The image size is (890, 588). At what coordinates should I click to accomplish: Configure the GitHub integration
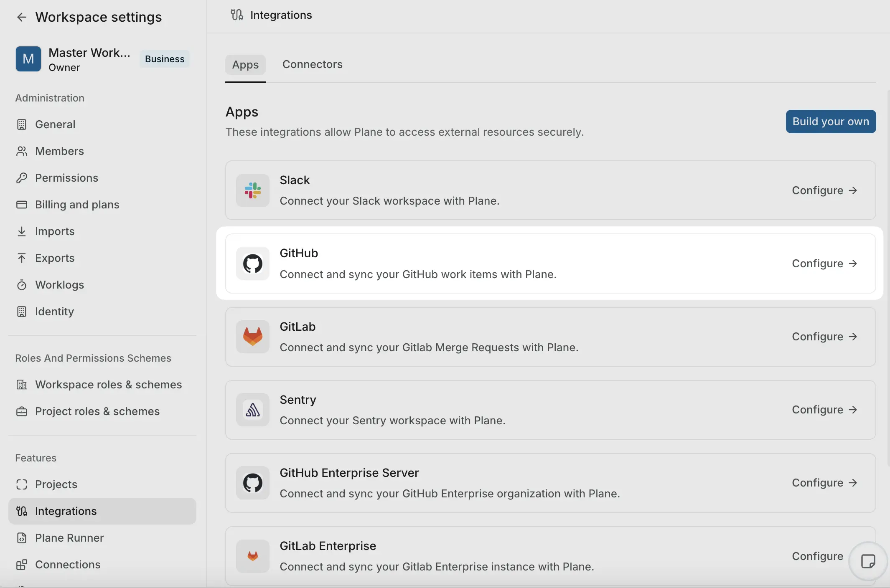point(824,264)
